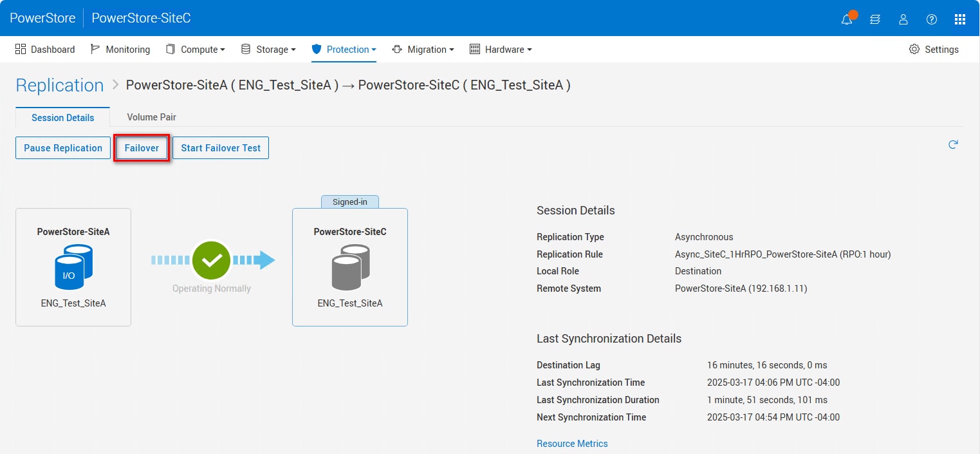Click the Start Failover Test button
This screenshot has height=454, width=980.
[221, 147]
